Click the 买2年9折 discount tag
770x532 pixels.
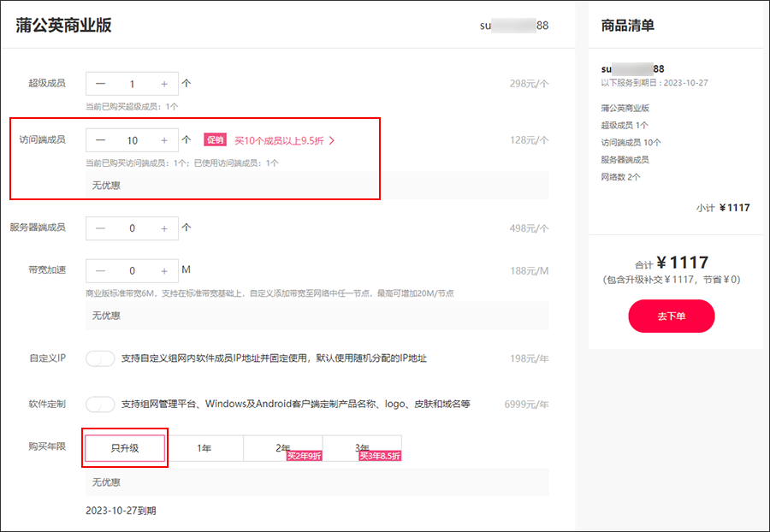[305, 457]
